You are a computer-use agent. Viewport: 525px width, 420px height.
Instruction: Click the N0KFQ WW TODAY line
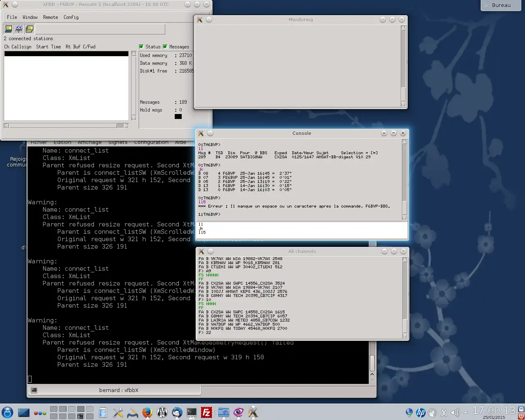243,329
